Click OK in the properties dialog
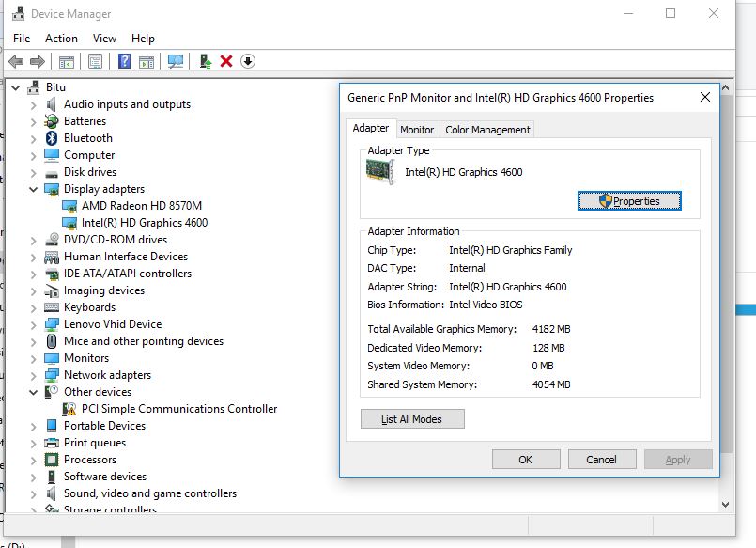Screen dimensions: 756x548 click(x=526, y=460)
